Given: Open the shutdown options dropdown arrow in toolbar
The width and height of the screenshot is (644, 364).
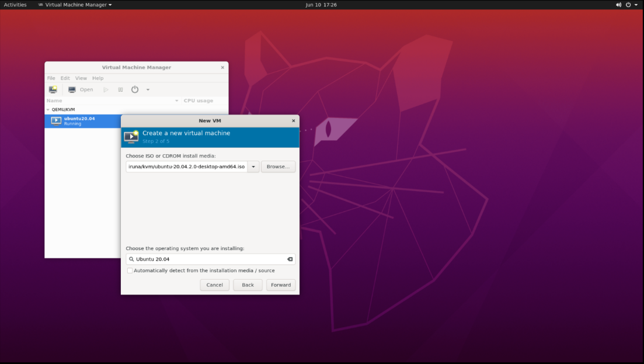Looking at the screenshot, I should (x=148, y=89).
